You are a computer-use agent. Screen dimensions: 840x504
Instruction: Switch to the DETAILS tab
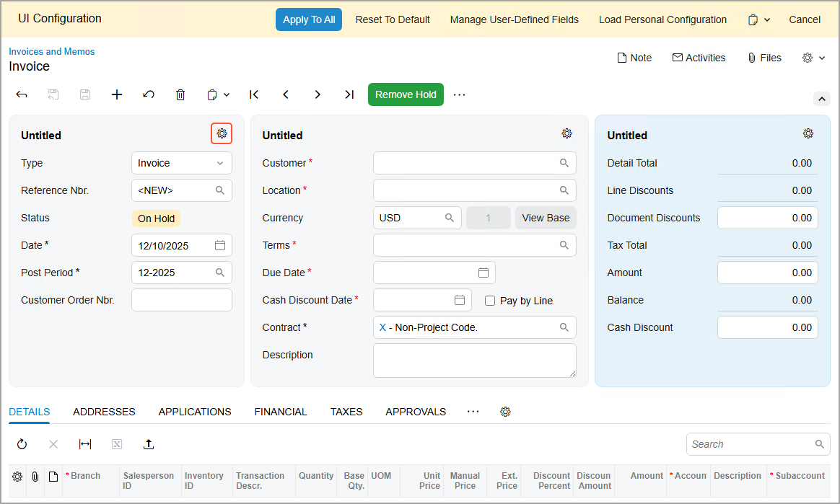tap(30, 412)
